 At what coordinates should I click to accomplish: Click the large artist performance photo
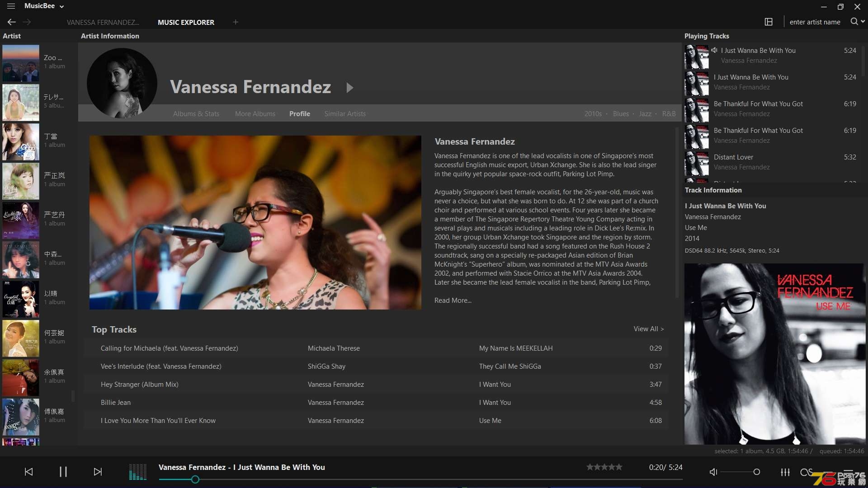click(255, 222)
